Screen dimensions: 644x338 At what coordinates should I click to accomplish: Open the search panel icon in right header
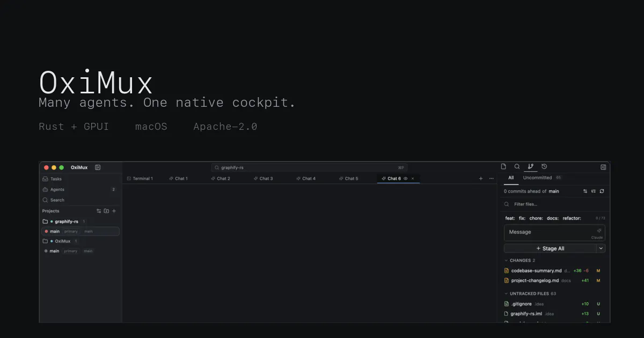click(517, 167)
